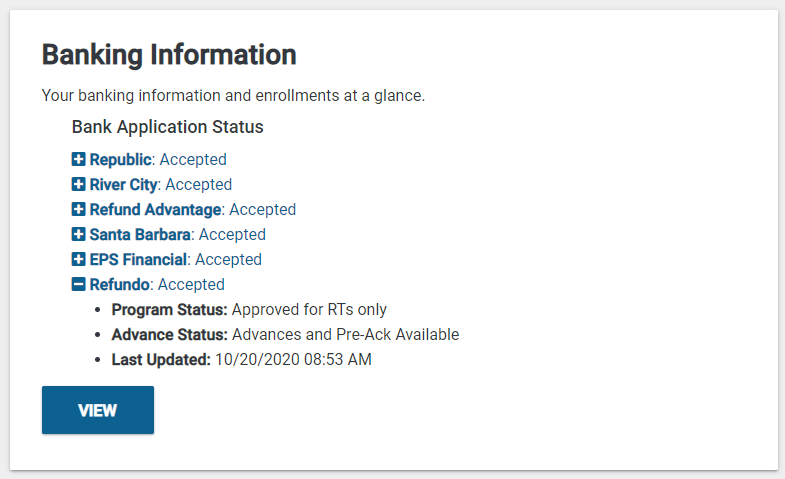Click the banking enrollments description text
Screen dimensions: 785x479
(x=233, y=96)
